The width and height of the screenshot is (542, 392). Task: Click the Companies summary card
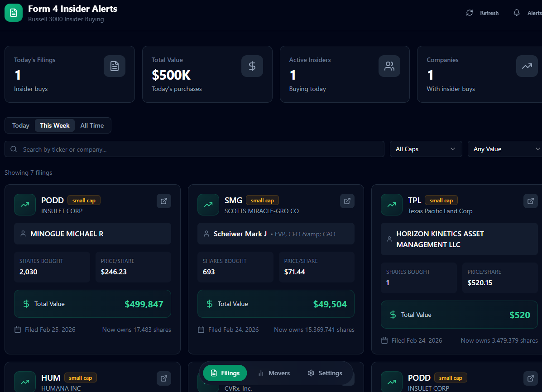pyautogui.click(x=480, y=74)
